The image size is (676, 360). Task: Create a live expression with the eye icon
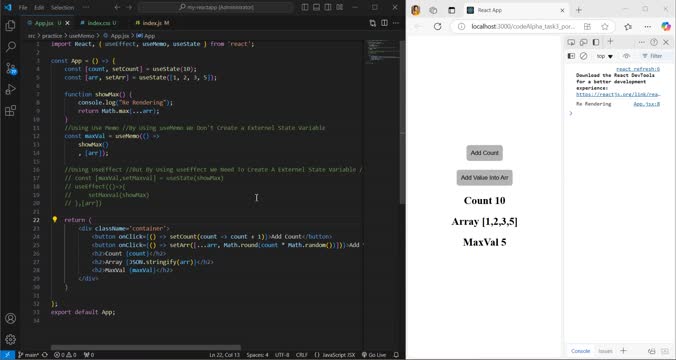[626, 56]
